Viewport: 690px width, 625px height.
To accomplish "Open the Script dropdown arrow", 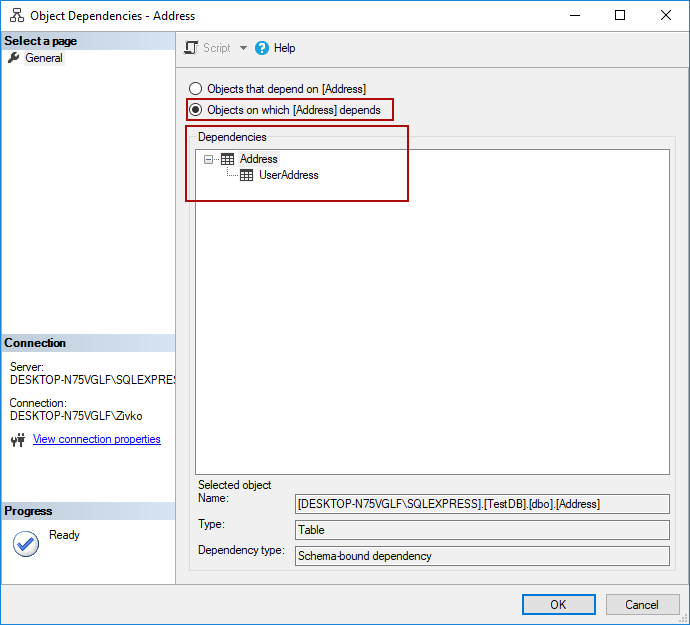I will tap(243, 48).
